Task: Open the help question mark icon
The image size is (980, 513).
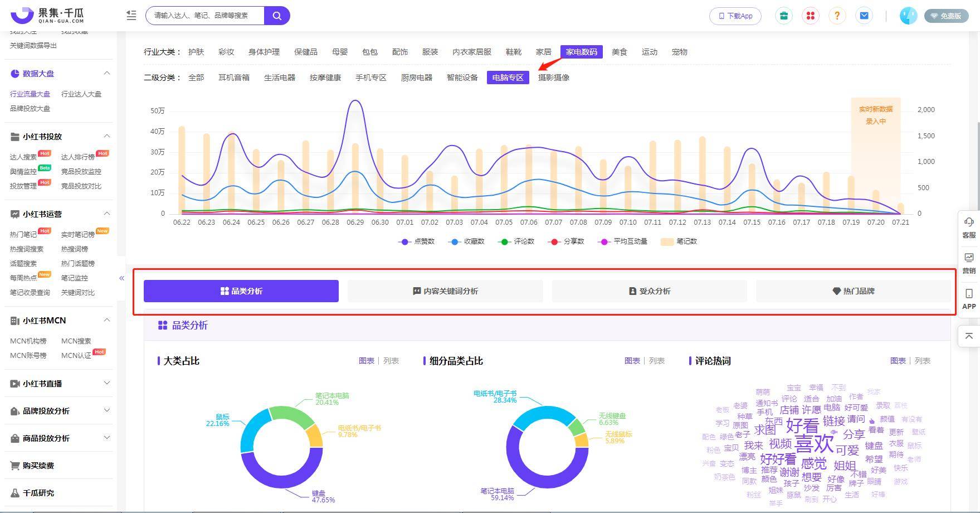Action: 837,16
